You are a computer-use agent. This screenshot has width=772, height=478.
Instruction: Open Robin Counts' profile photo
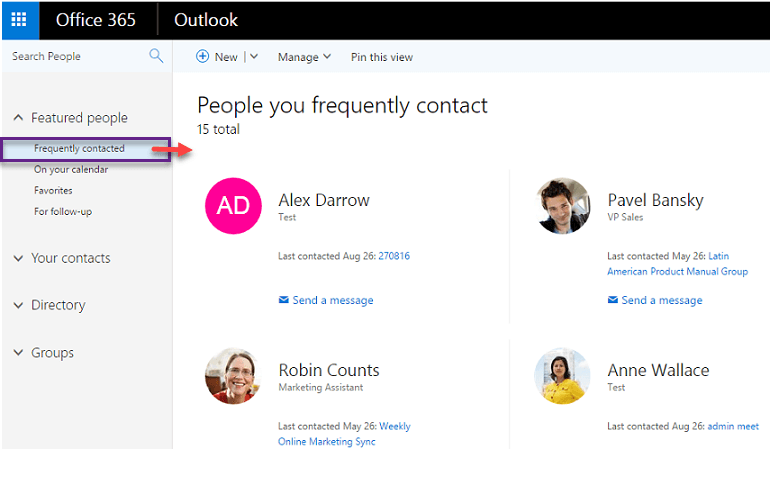[233, 376]
